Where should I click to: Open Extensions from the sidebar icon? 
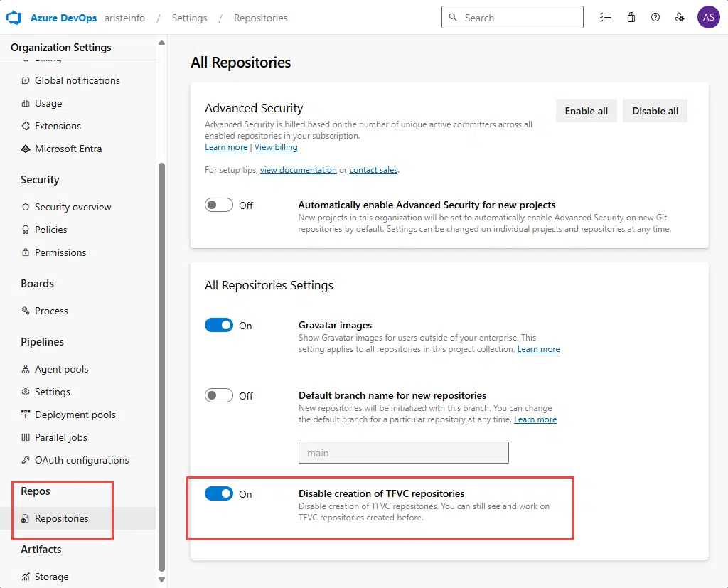pyautogui.click(x=25, y=126)
